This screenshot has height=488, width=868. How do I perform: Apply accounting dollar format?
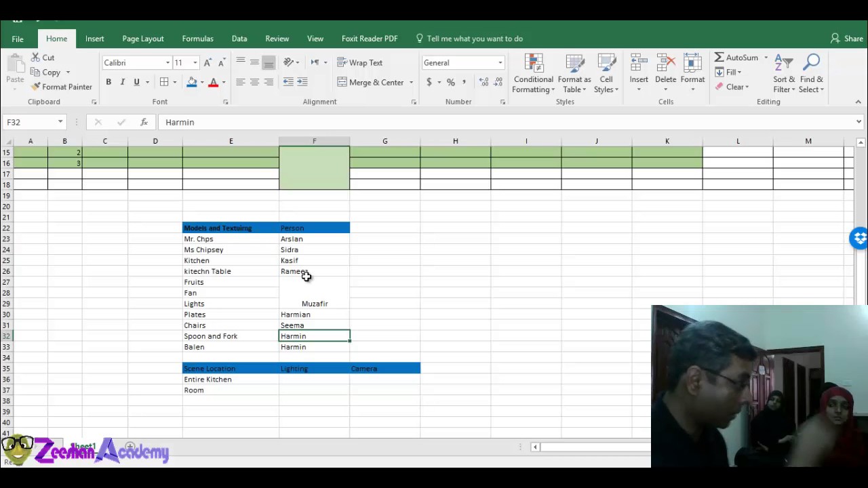429,82
